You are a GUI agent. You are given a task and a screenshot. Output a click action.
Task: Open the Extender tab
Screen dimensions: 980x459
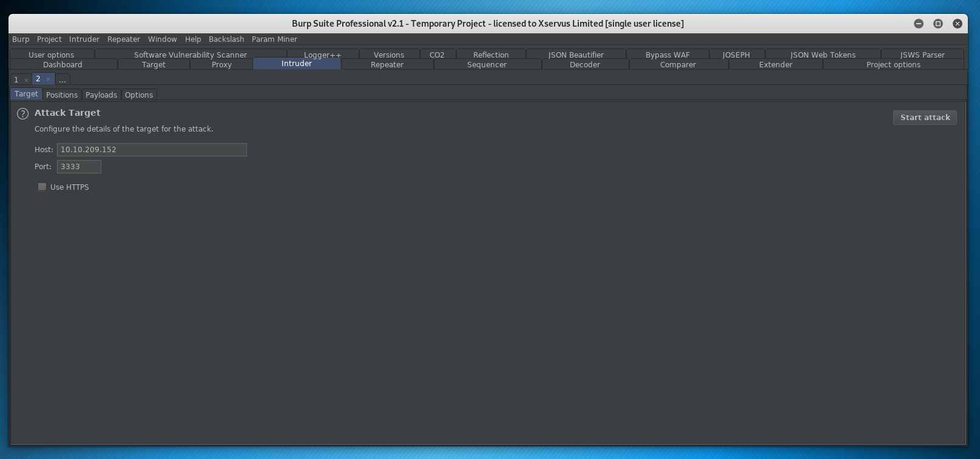pos(776,65)
